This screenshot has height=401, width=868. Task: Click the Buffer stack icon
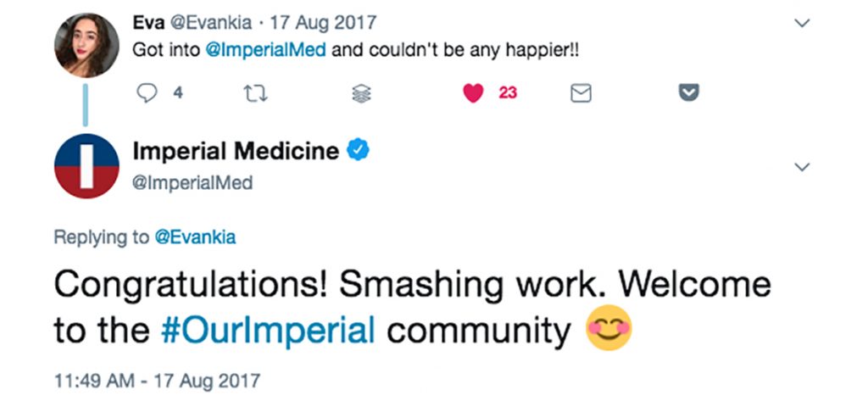point(361,94)
